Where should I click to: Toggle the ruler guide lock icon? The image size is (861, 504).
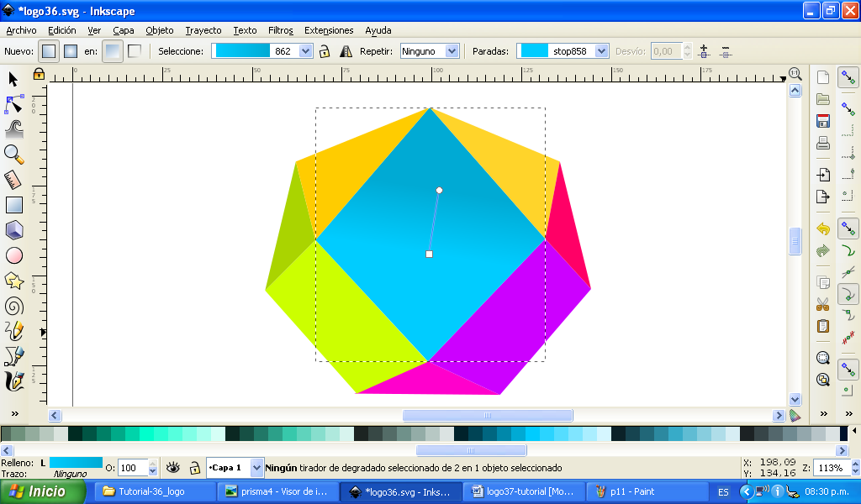click(x=39, y=73)
